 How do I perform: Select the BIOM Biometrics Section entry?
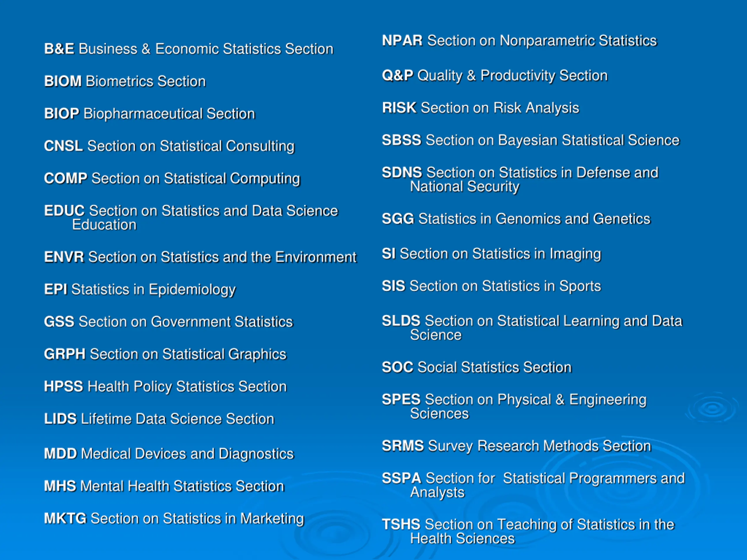[125, 81]
